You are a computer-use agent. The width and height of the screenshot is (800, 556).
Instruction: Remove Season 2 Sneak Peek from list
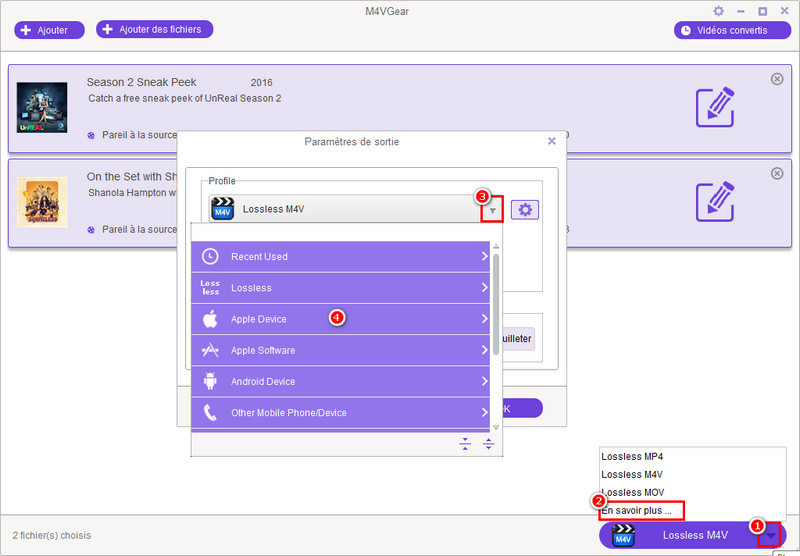pyautogui.click(x=777, y=79)
